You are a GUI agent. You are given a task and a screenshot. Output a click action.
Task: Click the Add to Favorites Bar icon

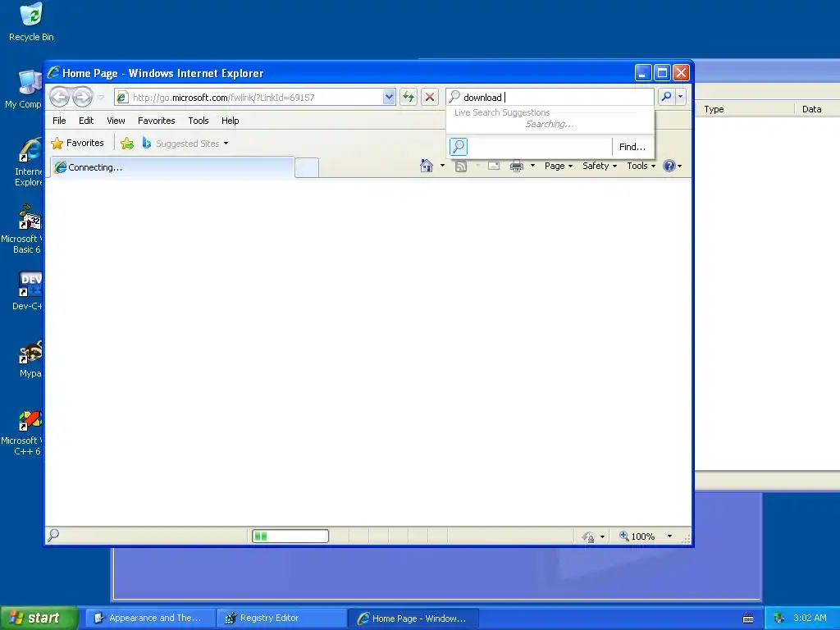[127, 143]
